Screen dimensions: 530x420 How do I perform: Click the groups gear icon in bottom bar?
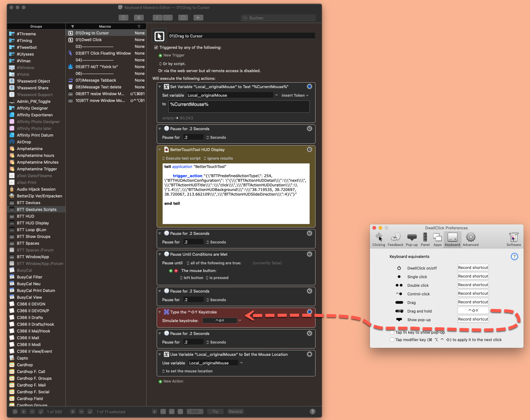point(15,412)
